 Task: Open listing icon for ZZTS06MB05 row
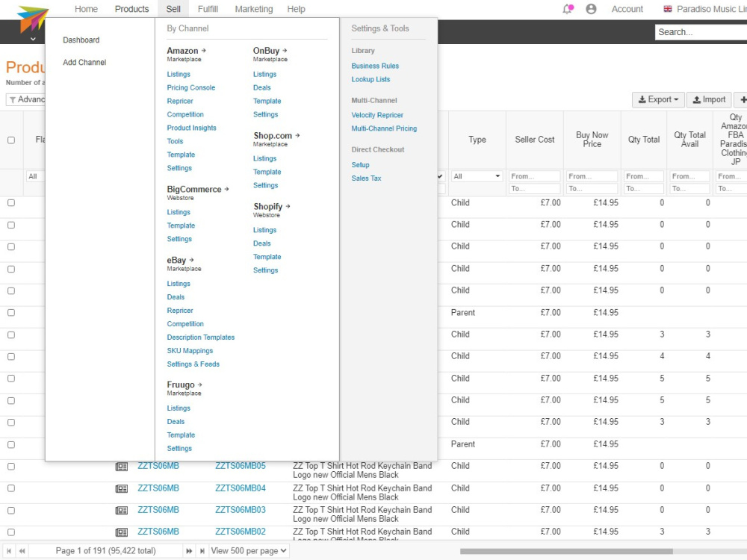click(x=122, y=467)
